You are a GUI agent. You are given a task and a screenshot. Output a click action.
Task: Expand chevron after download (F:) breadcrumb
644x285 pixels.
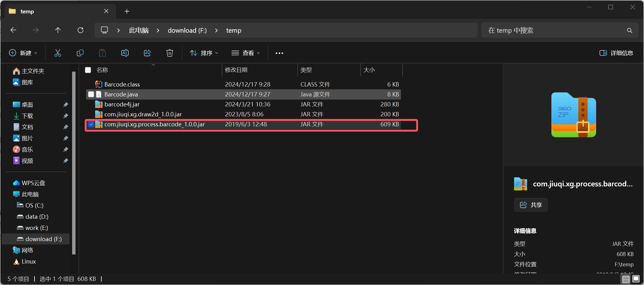point(216,30)
